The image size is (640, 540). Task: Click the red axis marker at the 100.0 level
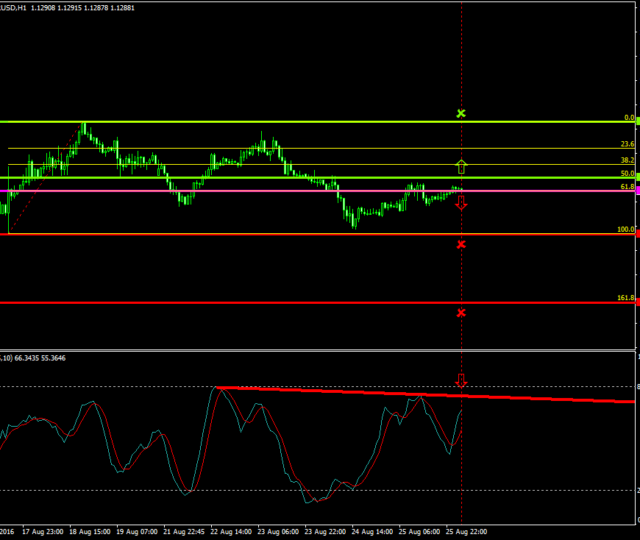point(637,234)
